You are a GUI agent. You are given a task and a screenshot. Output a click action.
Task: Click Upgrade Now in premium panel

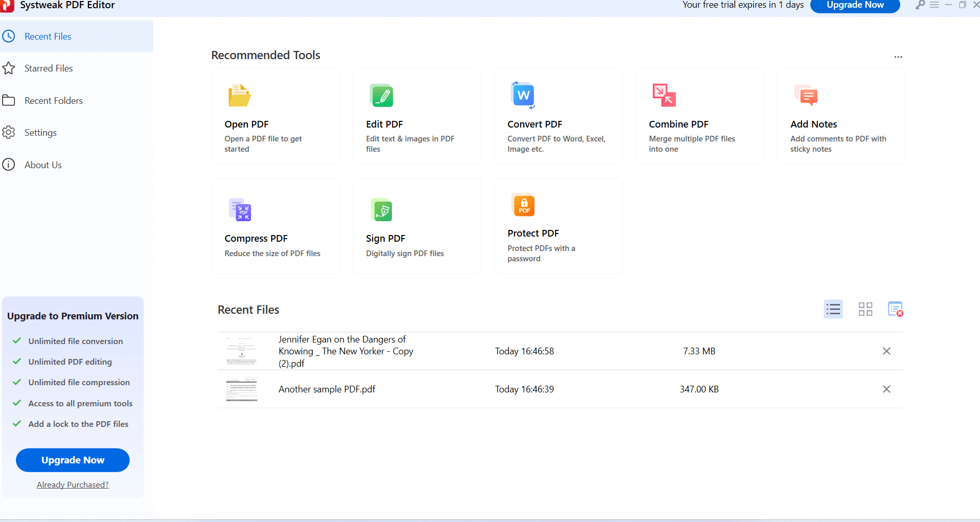pyautogui.click(x=73, y=460)
